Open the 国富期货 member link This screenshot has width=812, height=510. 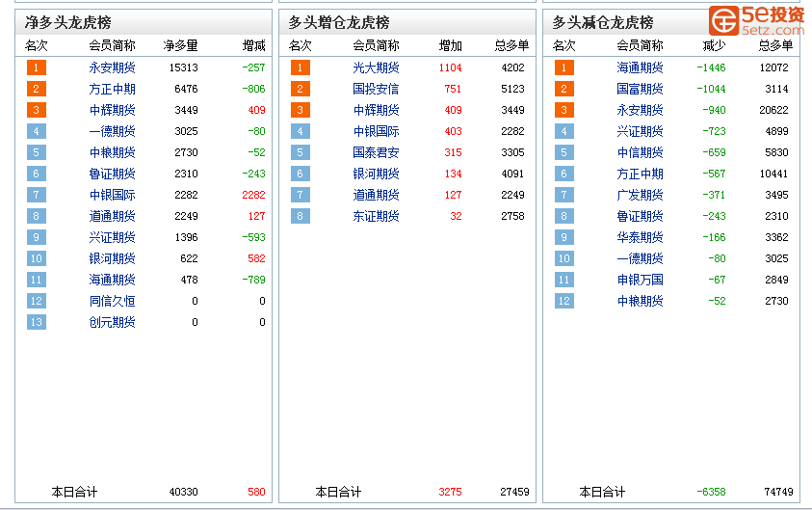pos(641,89)
